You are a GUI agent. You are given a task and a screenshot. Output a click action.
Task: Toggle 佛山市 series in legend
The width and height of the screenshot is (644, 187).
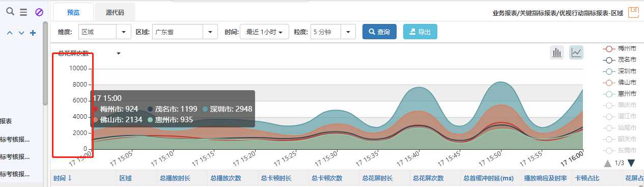tap(620, 83)
